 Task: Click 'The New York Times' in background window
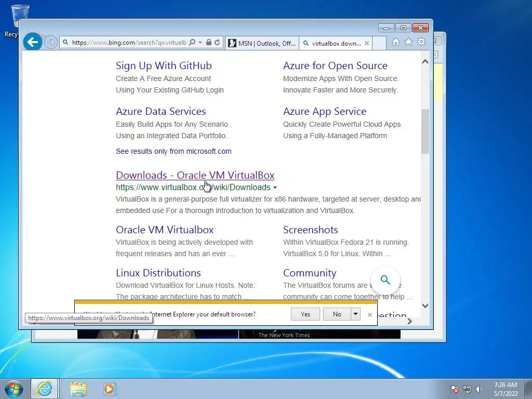tap(284, 335)
